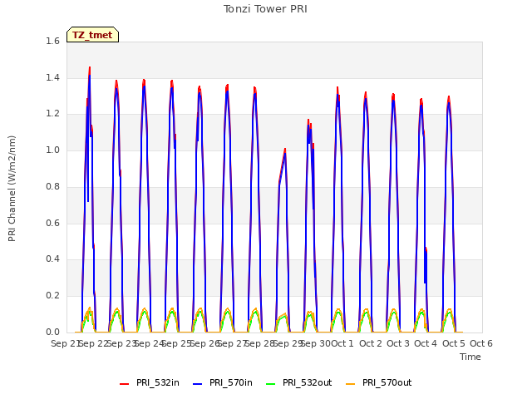Click the Oct 6 x-axis tick label

[x=481, y=343]
